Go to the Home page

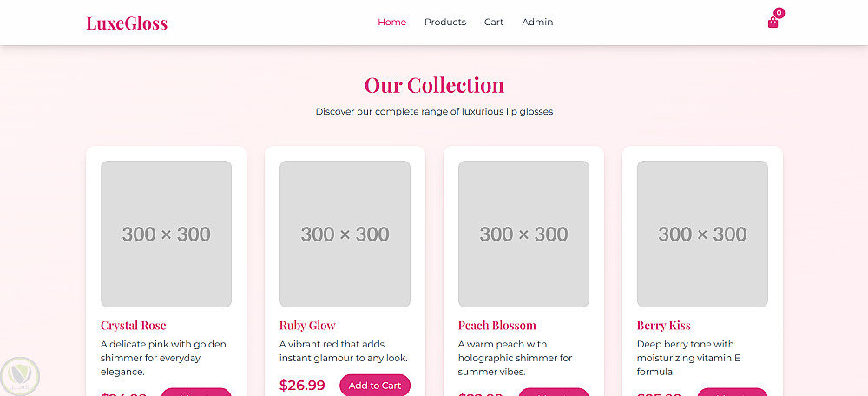point(391,22)
